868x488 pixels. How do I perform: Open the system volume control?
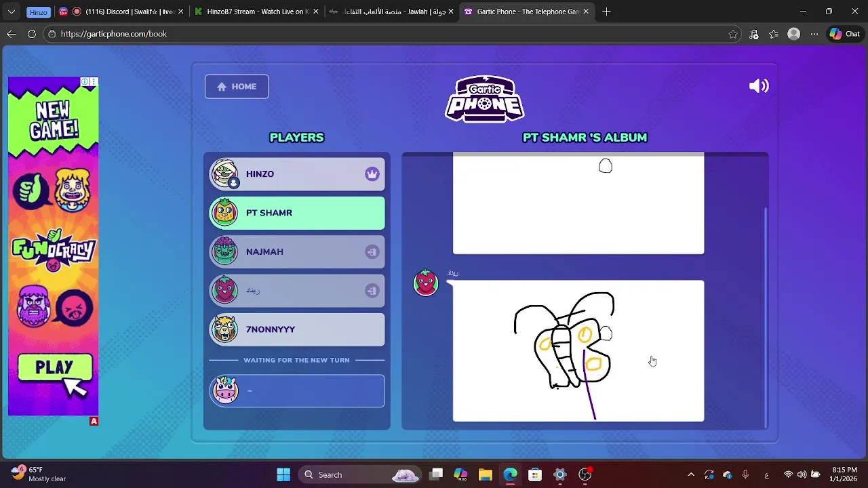coord(802,474)
